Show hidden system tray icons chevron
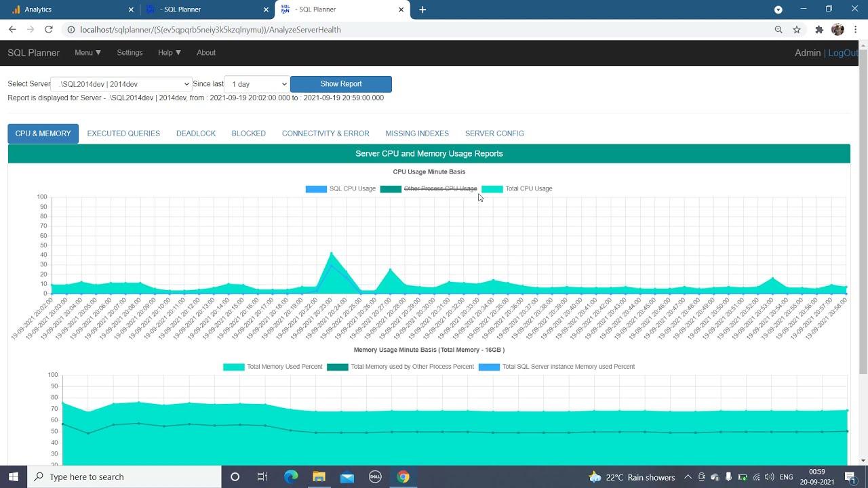This screenshot has height=488, width=868. pyautogui.click(x=688, y=477)
